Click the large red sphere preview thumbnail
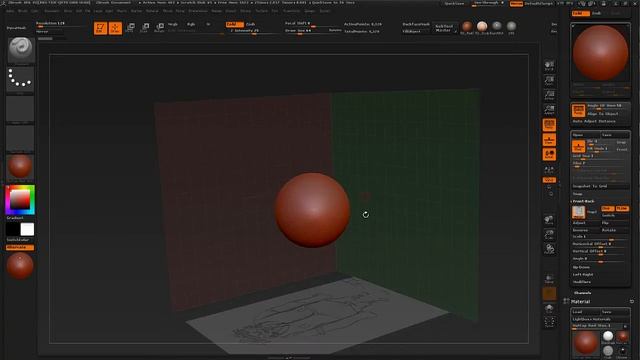The width and height of the screenshot is (640, 360). click(x=600, y=53)
